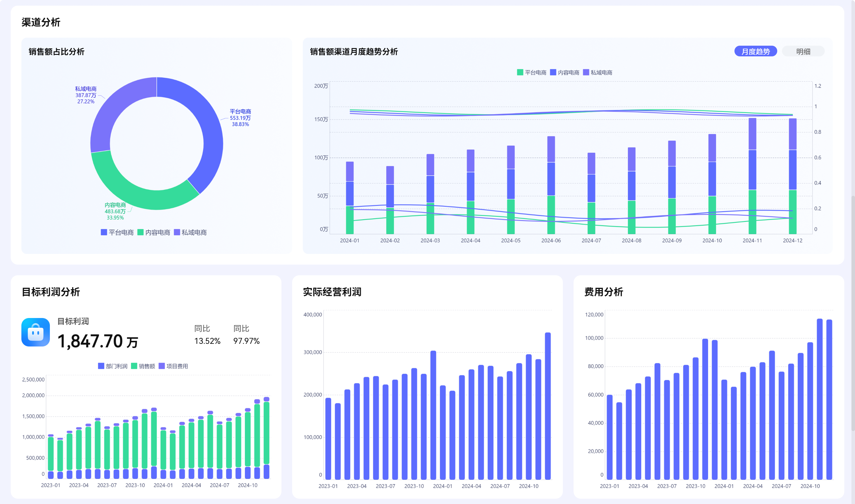Click the 销售额占比分析 card title
Viewport: 855px width, 504px height.
click(x=56, y=52)
